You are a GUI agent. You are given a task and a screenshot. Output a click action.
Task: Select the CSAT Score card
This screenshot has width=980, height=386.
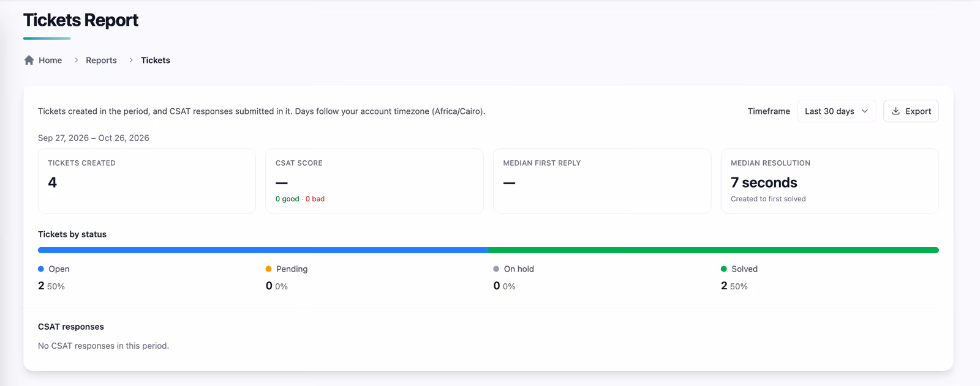374,181
